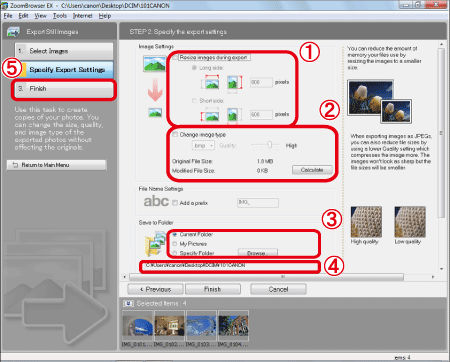Click the small resized image preview icon
The height and width of the screenshot is (362, 450).
coord(155,113)
